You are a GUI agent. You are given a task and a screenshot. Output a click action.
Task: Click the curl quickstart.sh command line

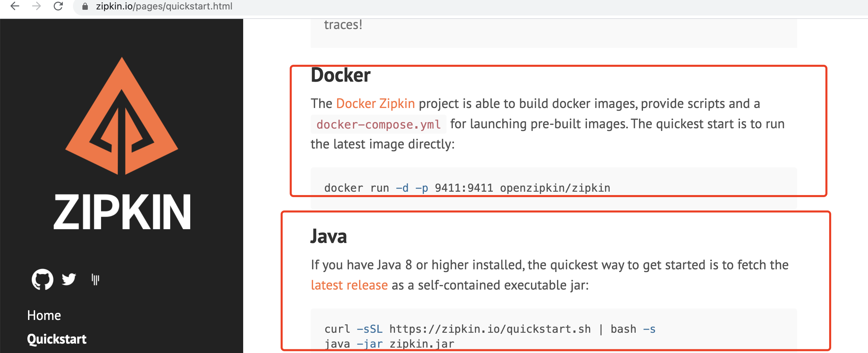tap(490, 329)
